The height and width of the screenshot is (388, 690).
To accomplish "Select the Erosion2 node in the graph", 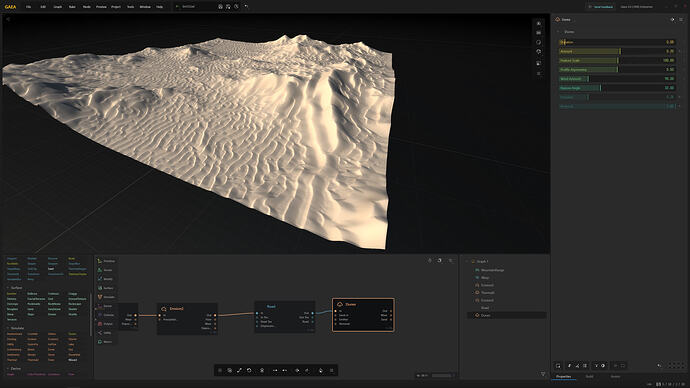I will [187, 318].
